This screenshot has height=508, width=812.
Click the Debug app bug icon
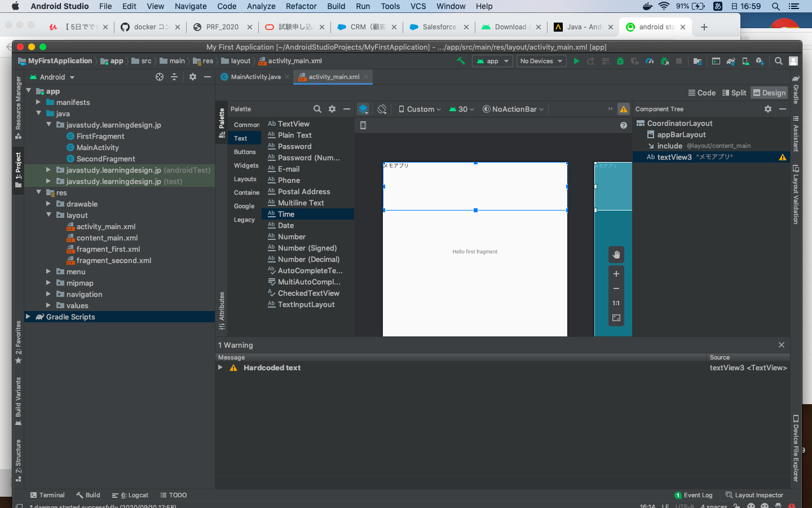coord(620,61)
